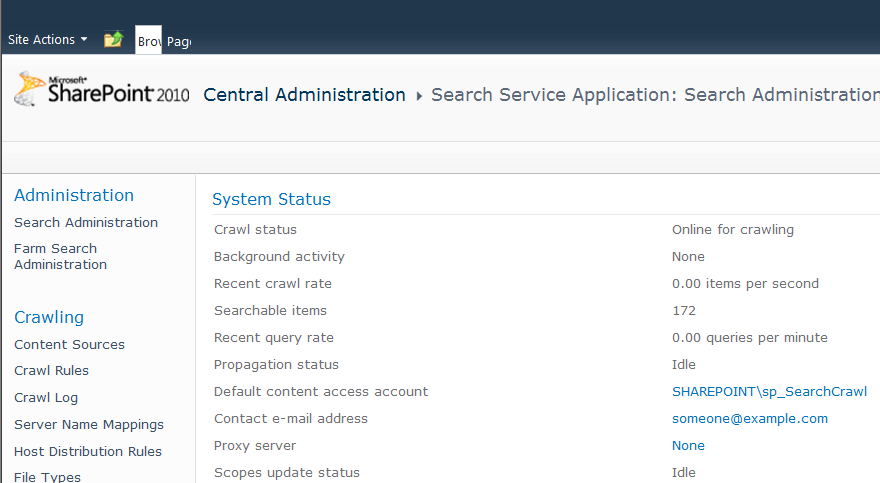Screen dimensions: 880x483
Task: Open Farm Search Administration link
Action: pyautogui.click(x=61, y=256)
